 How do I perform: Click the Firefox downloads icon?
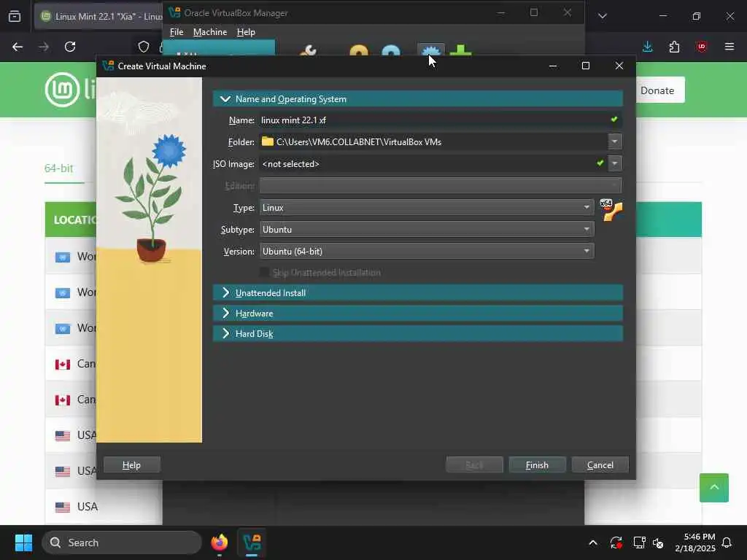(648, 47)
